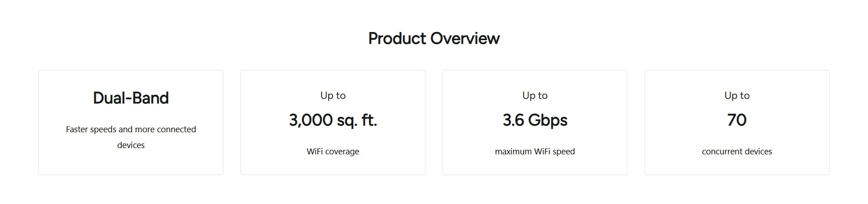Click the 3.6 Gbps speed figure
Image resolution: width=868 pixels, height=204 pixels.
(535, 120)
